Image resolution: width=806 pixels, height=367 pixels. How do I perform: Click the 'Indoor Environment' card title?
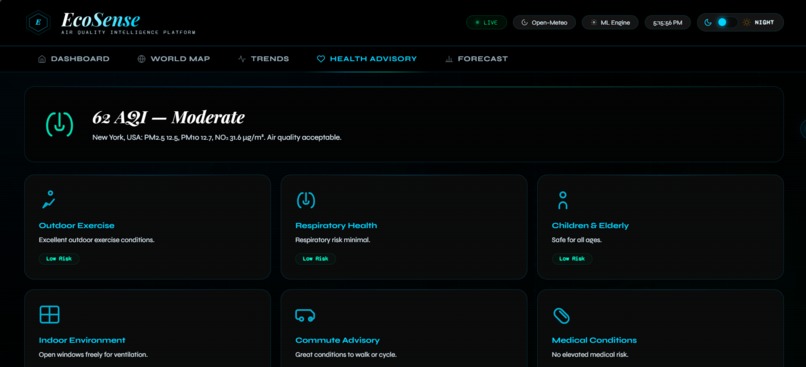(x=82, y=340)
